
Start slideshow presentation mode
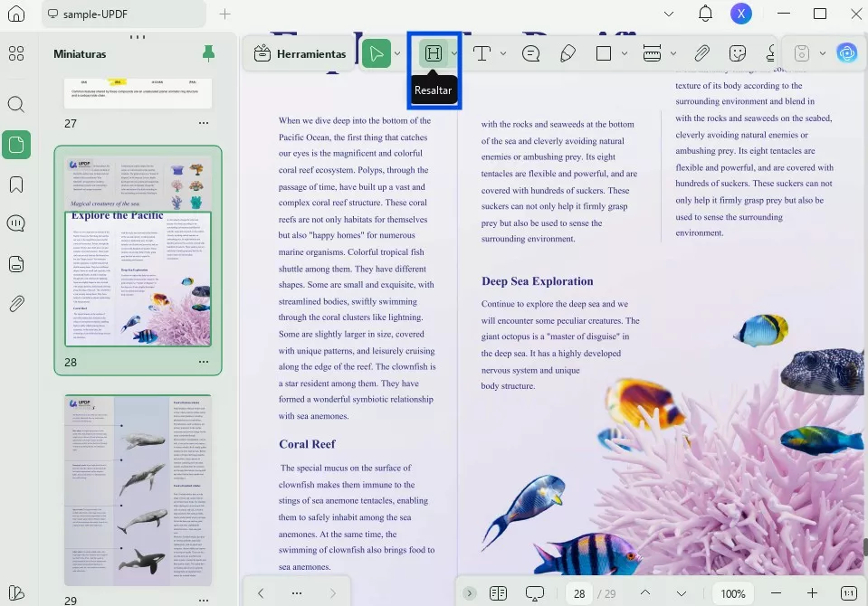534,593
